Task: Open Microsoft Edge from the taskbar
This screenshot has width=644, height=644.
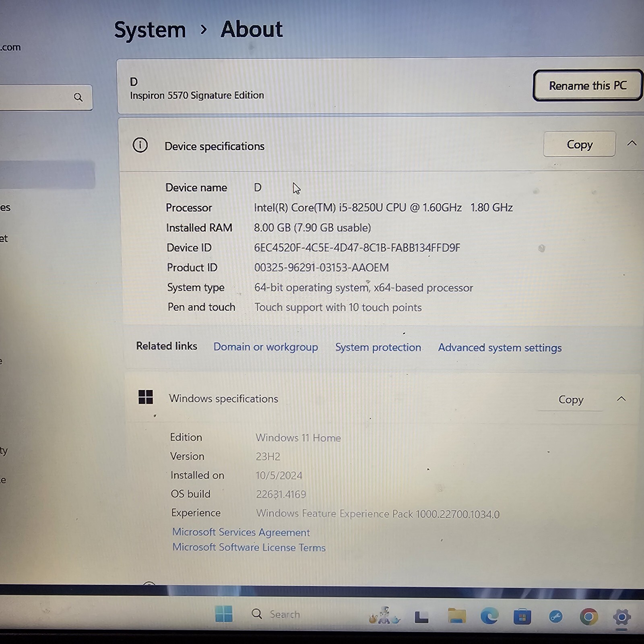Action: pyautogui.click(x=489, y=616)
